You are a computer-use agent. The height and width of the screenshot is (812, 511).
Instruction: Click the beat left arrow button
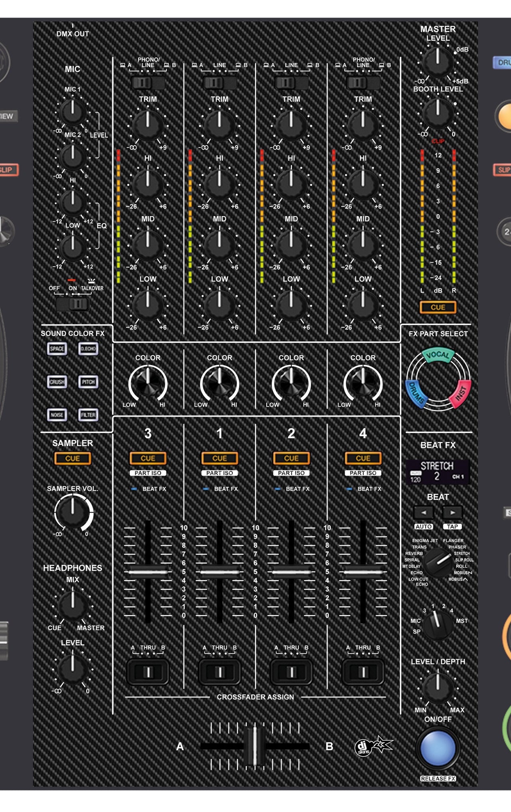424,512
